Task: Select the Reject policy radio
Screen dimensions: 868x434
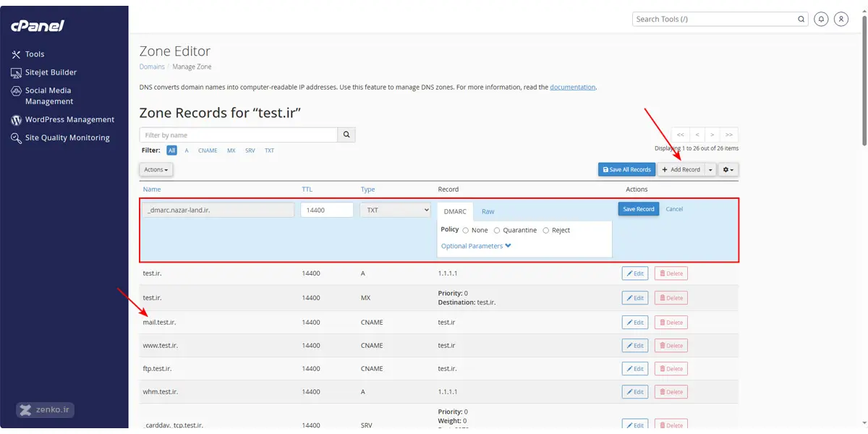Action: [546, 231]
